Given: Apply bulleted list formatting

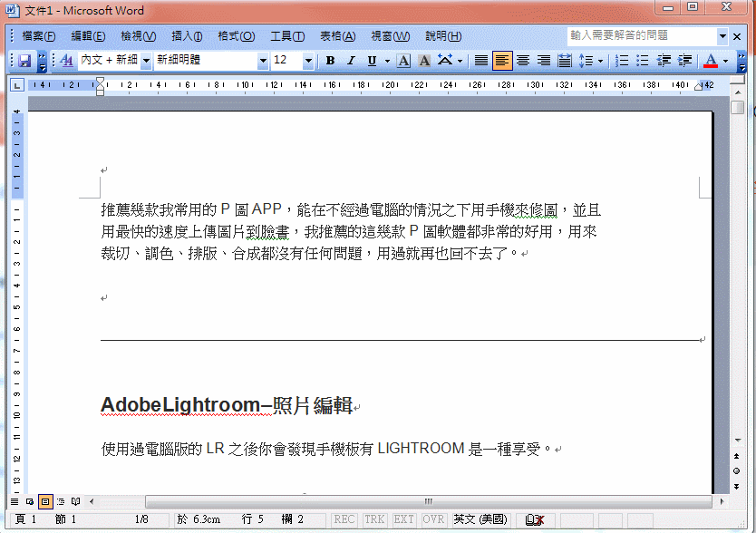Looking at the screenshot, I should (x=643, y=61).
